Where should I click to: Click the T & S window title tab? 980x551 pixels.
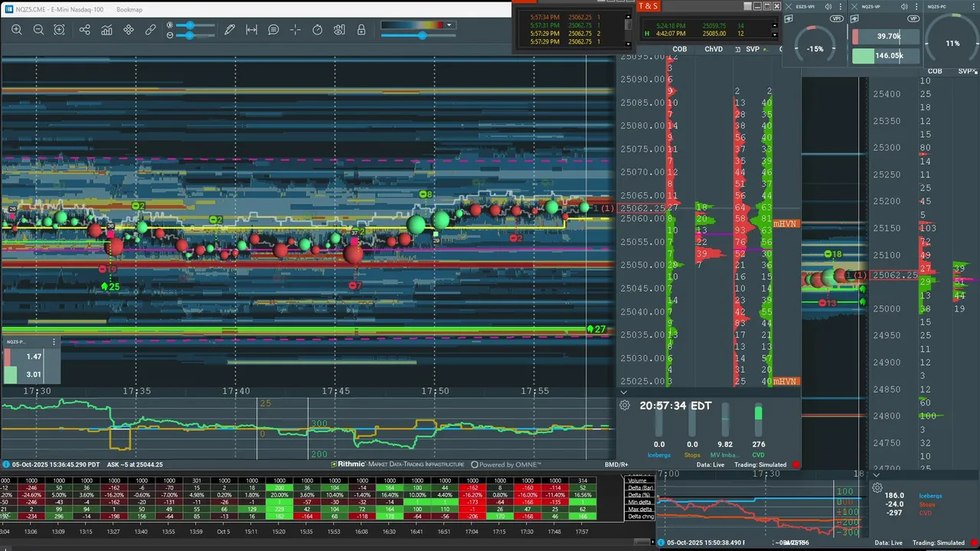[x=648, y=6]
